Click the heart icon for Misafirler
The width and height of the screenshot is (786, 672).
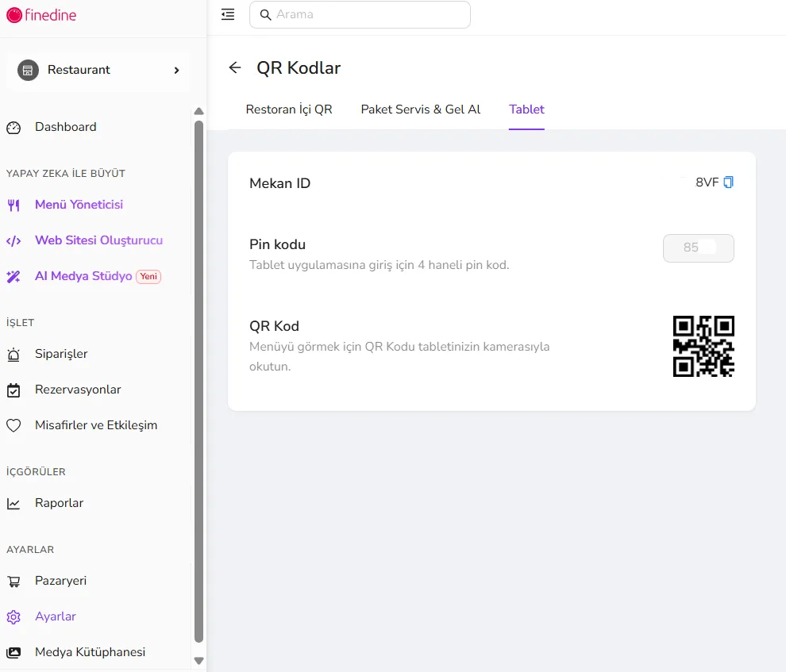pyautogui.click(x=13, y=425)
